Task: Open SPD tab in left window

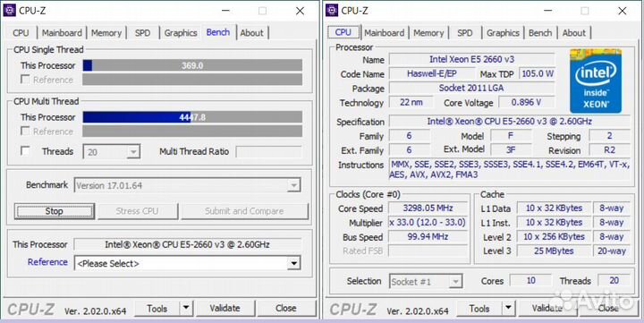Action: [x=142, y=33]
